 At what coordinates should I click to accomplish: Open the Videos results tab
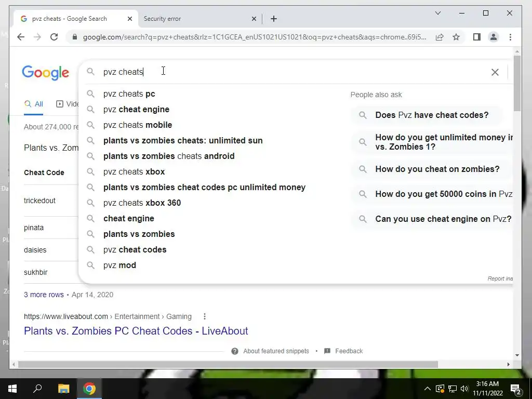pyautogui.click(x=68, y=104)
